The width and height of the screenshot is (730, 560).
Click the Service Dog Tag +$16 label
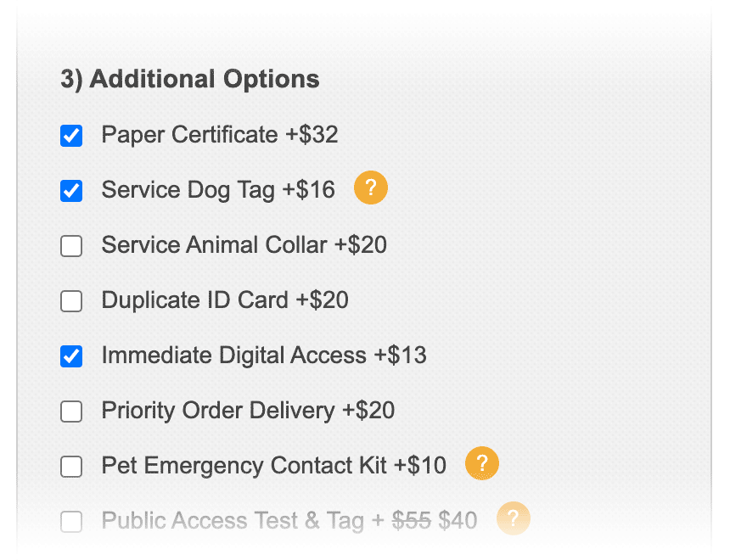pyautogui.click(x=217, y=189)
